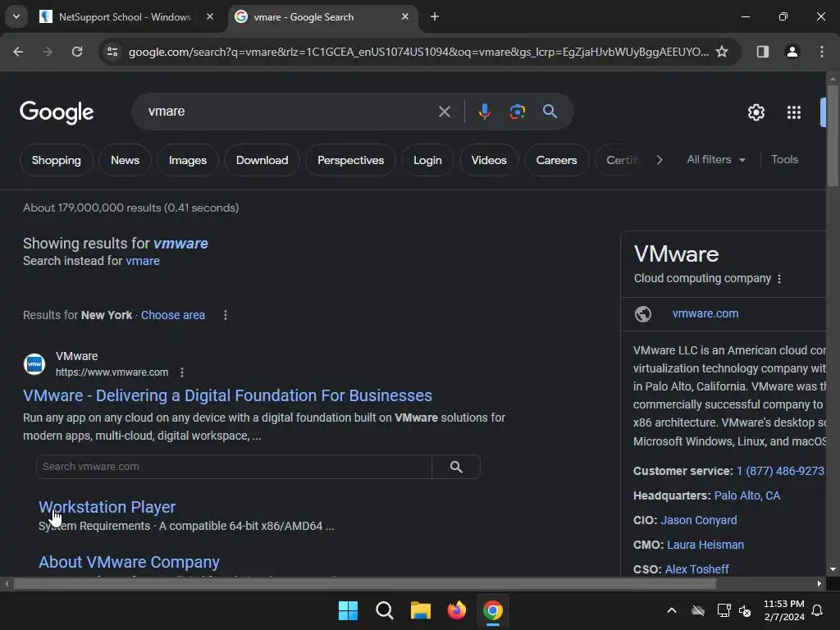Image resolution: width=840 pixels, height=630 pixels.
Task: Search instead for vmare
Action: [143, 261]
